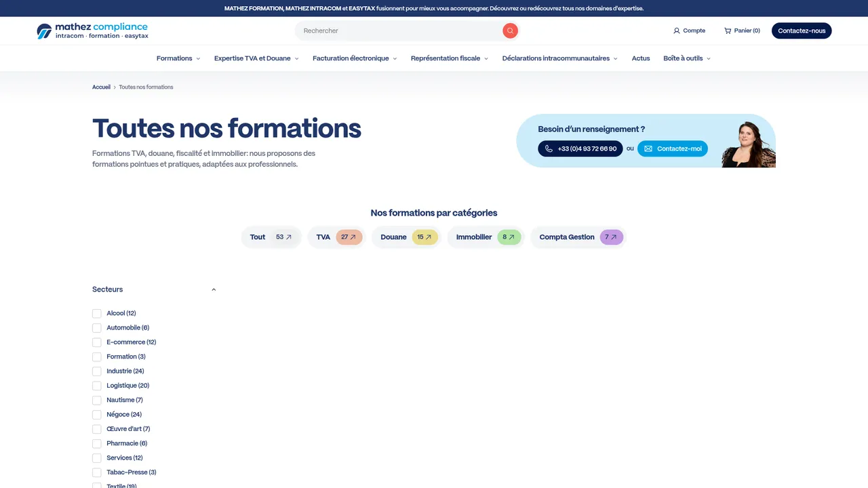Click the top banner fusion announcement text

click(434, 8)
